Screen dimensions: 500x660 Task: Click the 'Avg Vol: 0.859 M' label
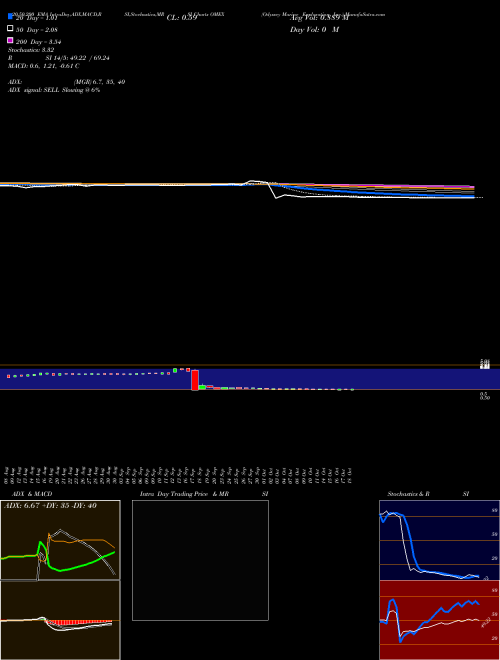(319, 18)
